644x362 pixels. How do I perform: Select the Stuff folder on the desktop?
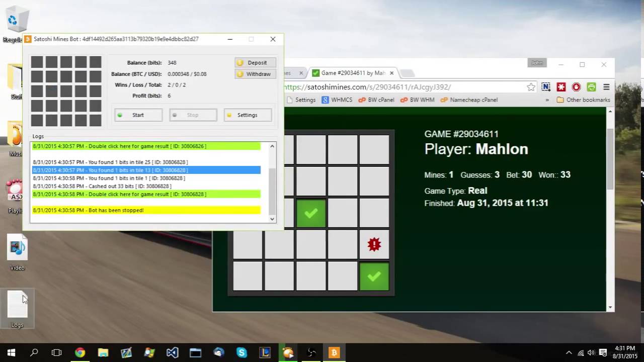17,80
